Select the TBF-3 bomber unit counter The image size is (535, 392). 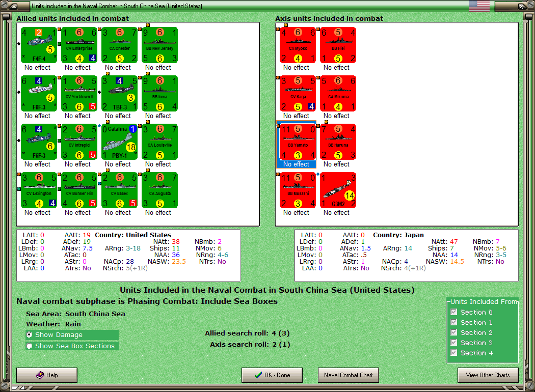click(x=119, y=94)
